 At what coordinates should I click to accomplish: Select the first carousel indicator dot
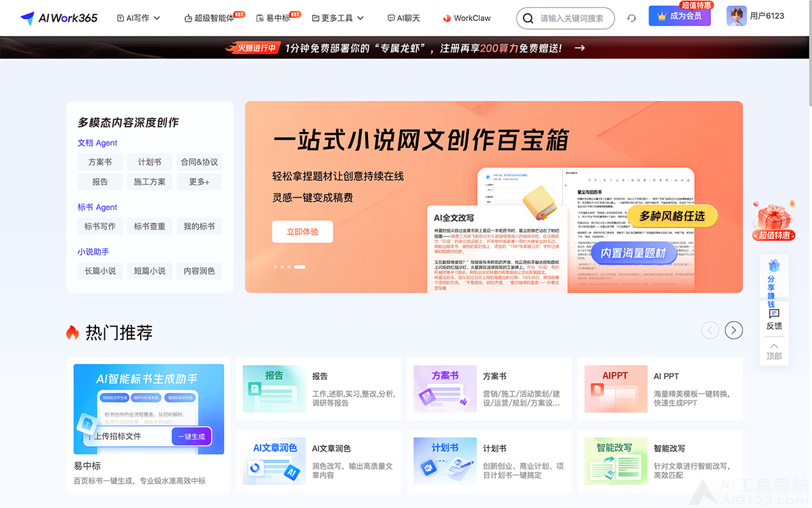(275, 267)
